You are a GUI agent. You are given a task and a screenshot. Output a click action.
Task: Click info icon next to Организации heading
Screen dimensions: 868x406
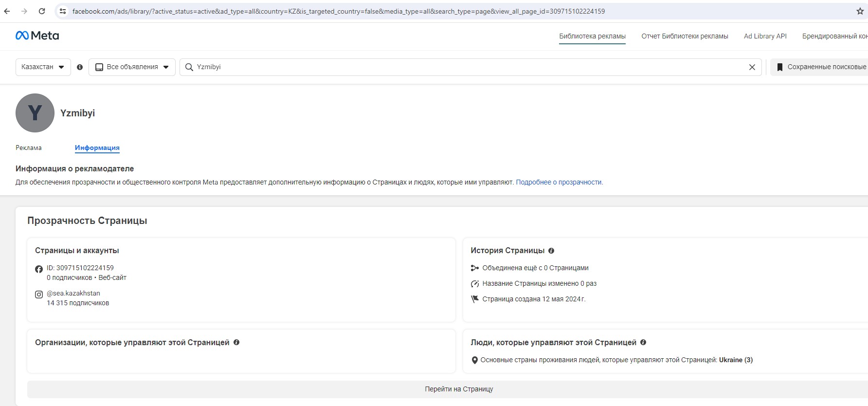click(x=236, y=342)
